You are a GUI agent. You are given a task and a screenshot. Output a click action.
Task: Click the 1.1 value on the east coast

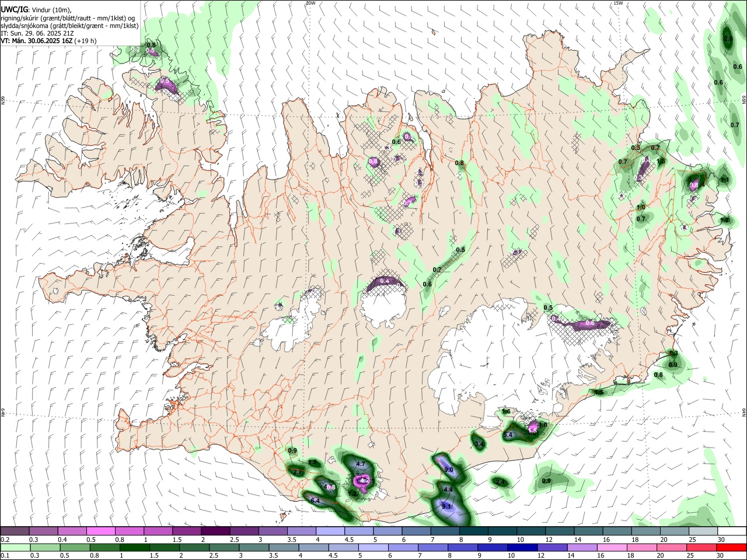(x=725, y=180)
